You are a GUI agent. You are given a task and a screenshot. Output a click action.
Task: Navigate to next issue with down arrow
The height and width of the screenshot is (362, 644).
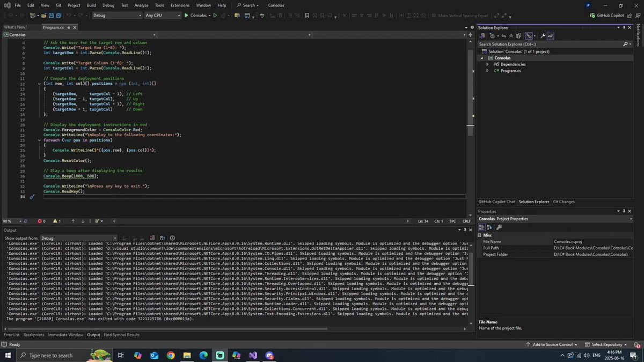pos(83,221)
